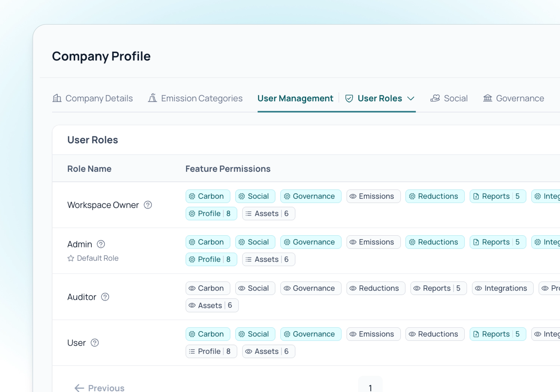560x392 pixels.
Task: Click the Default Role label under Admin
Action: coord(98,258)
